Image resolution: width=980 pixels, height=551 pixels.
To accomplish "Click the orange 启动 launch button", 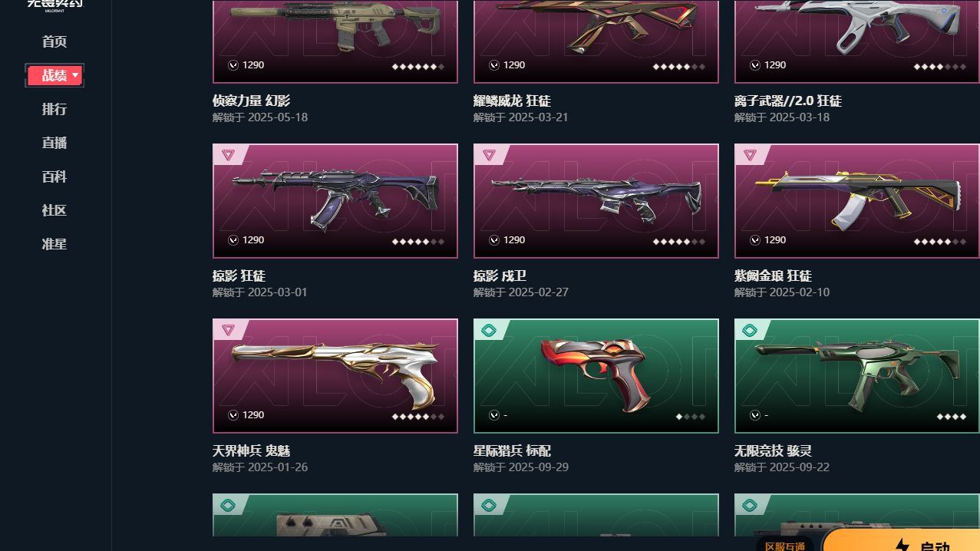I will point(902,539).
